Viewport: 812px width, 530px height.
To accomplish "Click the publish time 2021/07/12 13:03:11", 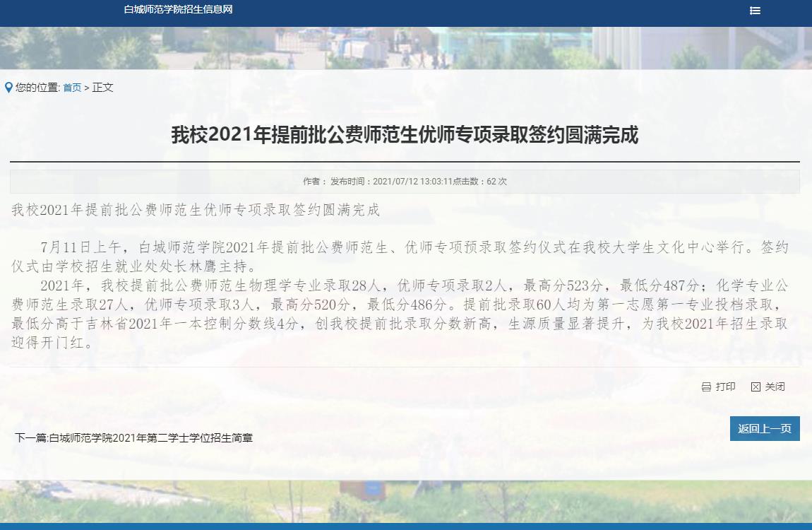I will tap(413, 182).
